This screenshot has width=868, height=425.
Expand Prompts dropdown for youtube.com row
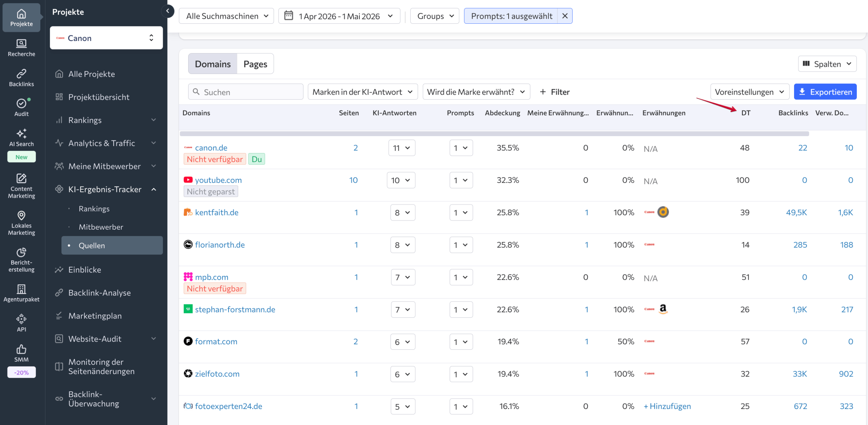pos(461,180)
